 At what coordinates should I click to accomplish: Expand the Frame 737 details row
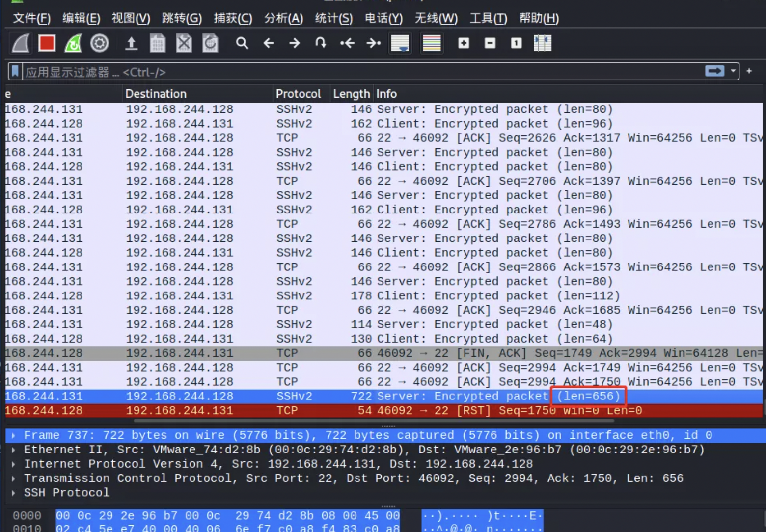coord(13,435)
